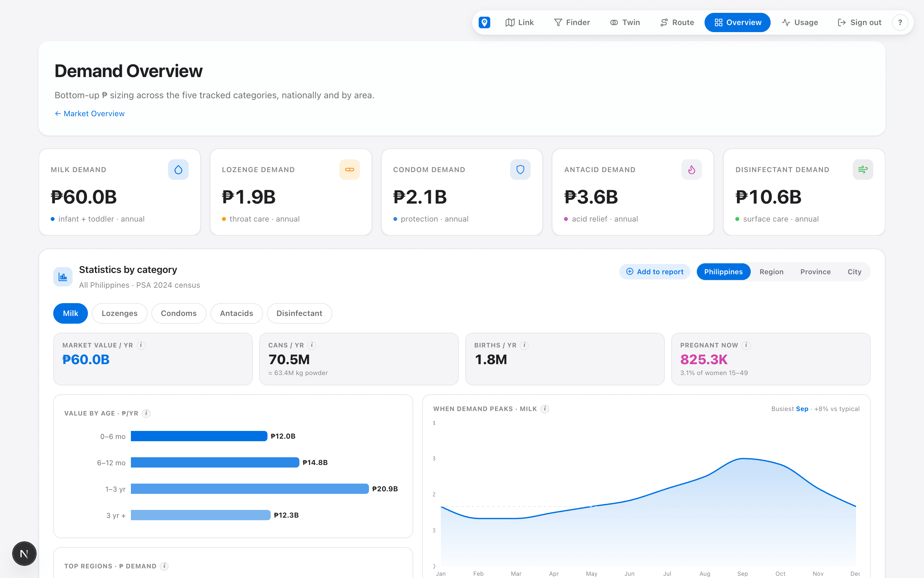Click the 6–12 mo ₱14.8B bar
The height and width of the screenshot is (578, 924).
[215, 462]
